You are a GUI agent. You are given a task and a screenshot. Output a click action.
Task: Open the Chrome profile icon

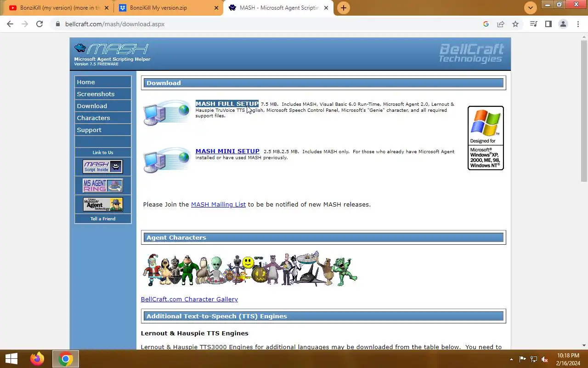click(x=563, y=24)
